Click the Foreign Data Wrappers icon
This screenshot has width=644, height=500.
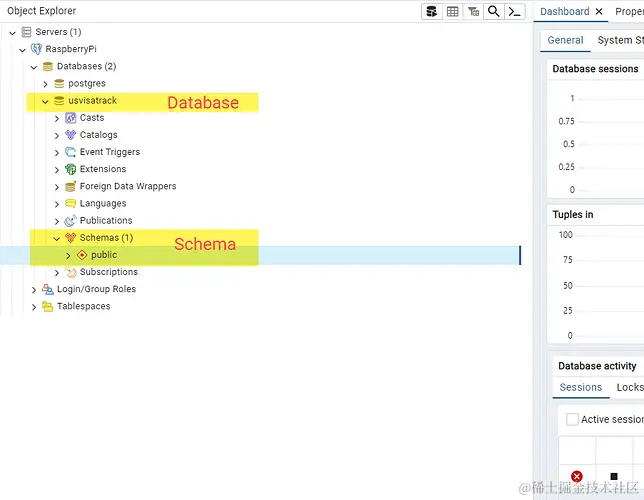[x=71, y=187]
